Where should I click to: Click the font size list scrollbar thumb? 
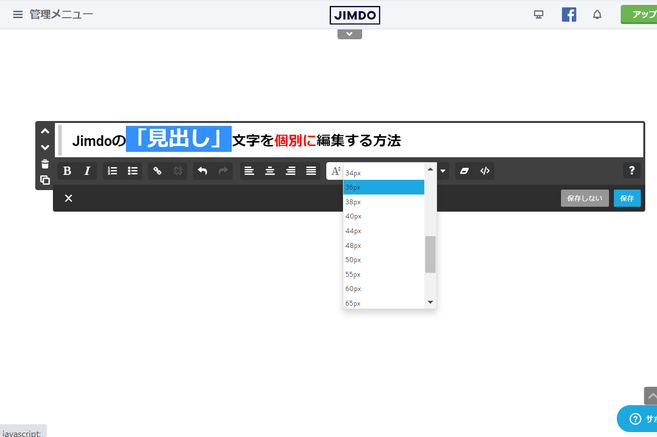coord(430,254)
